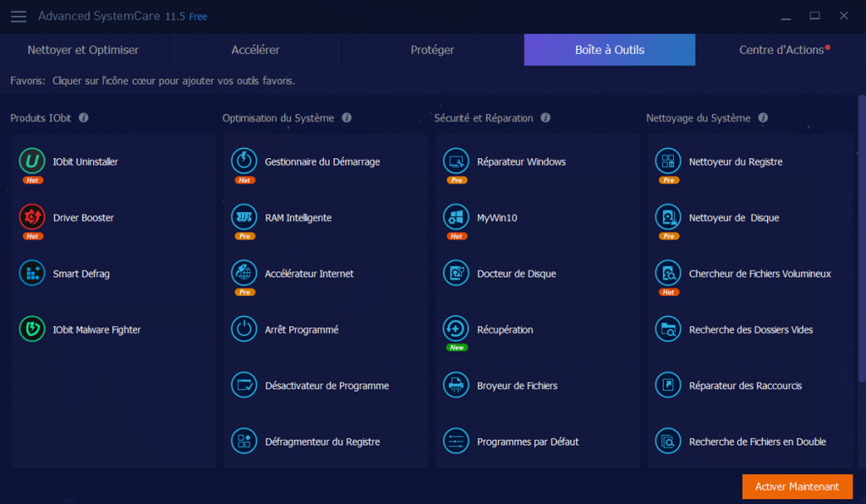Click the Récupération text
866x504 pixels.
(505, 330)
